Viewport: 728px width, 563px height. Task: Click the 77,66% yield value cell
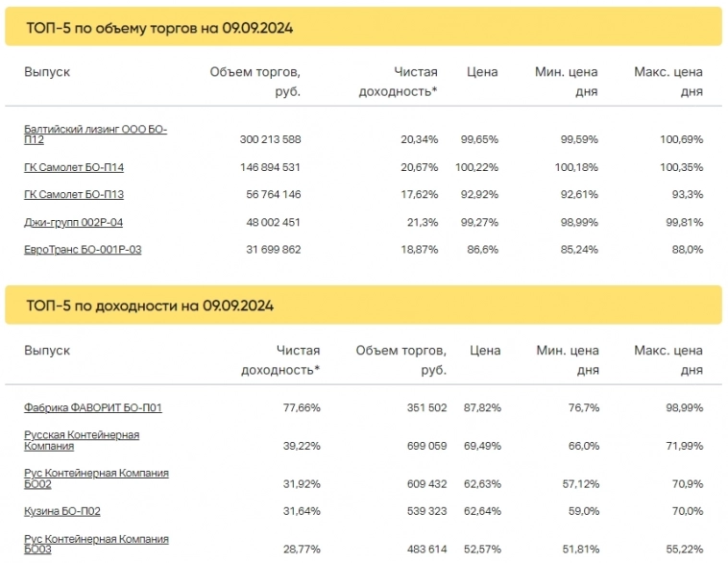click(302, 407)
